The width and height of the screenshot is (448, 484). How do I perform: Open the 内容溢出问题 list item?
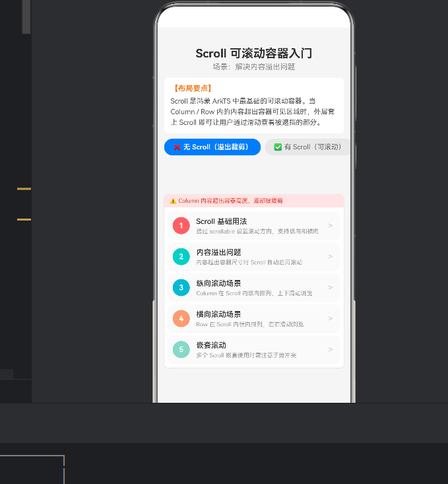pos(254,256)
